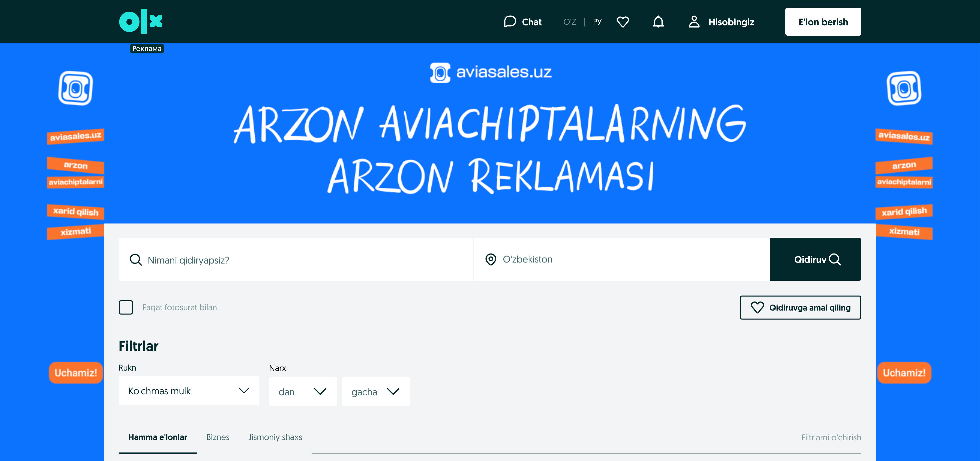Click the E'lon berish button
Screen dimensions: 980x461
(x=823, y=22)
